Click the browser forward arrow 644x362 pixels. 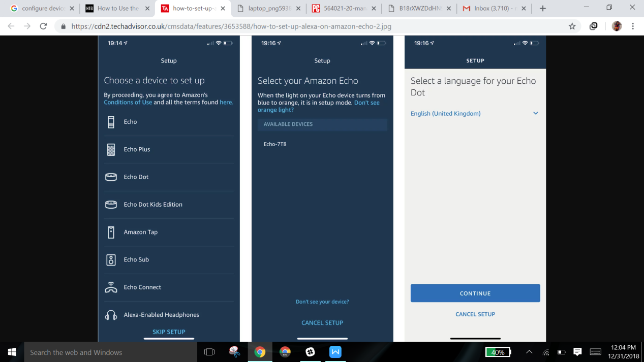click(27, 26)
